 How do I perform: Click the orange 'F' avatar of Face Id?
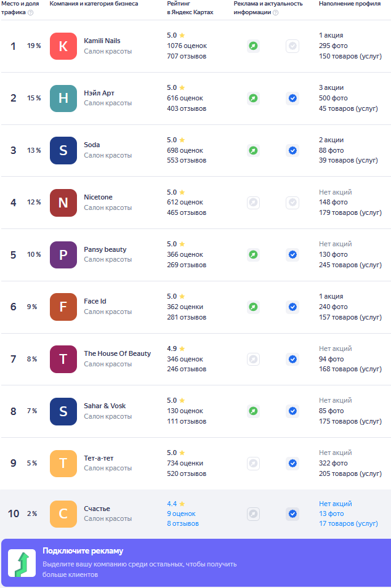coord(63,307)
